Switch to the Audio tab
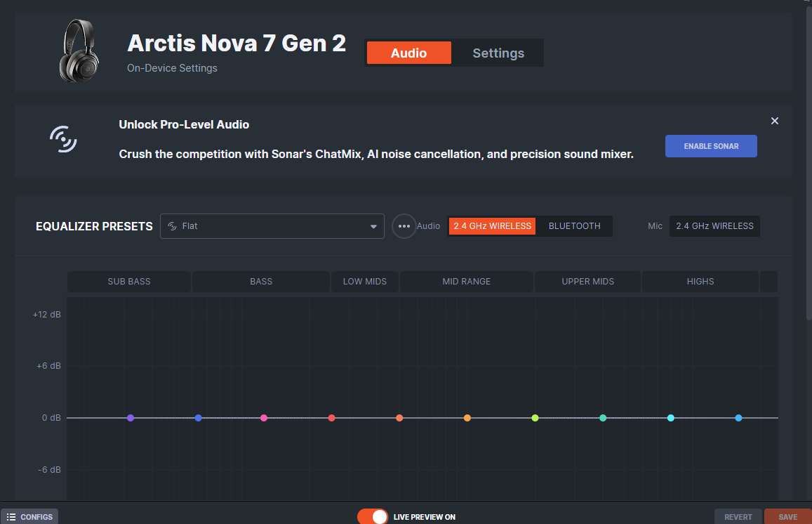The width and height of the screenshot is (812, 524). (408, 53)
